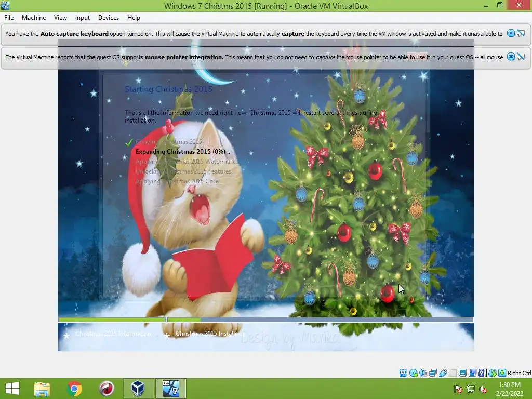Open the File menu
The image size is (532, 399).
click(x=9, y=18)
